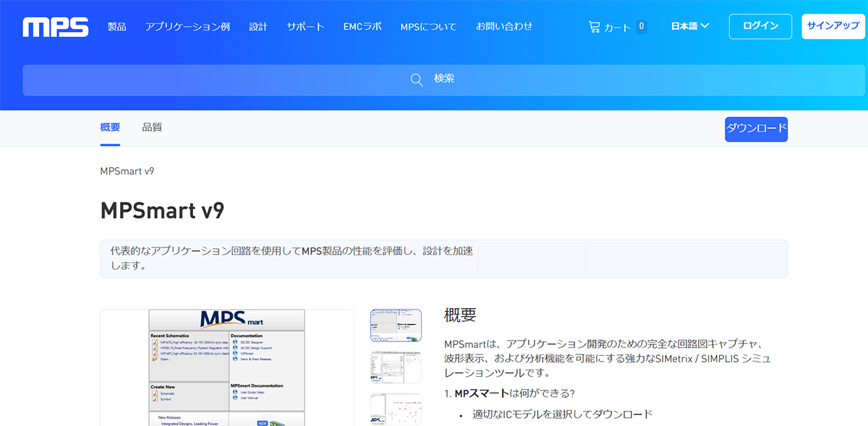Viewport: 868px width, 426px height.
Task: Switch to the 概要 tab
Action: click(110, 128)
